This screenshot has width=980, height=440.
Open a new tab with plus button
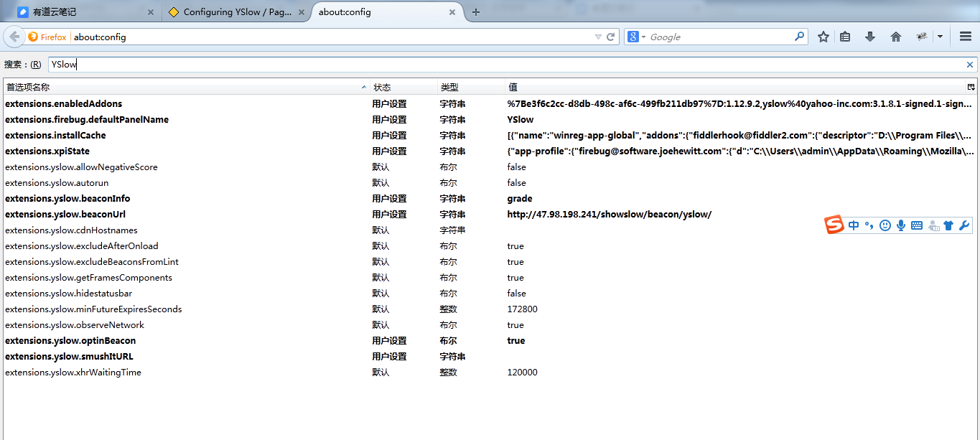[x=476, y=12]
